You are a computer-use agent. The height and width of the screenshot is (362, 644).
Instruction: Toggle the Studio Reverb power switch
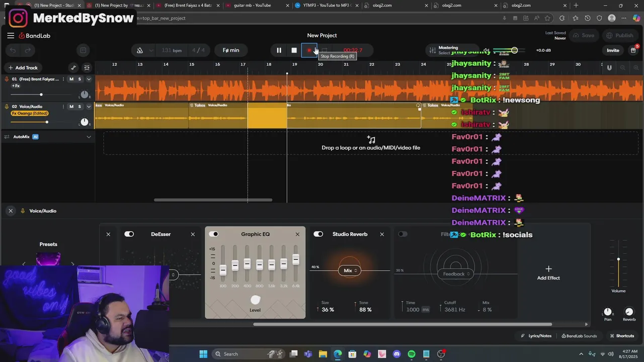[318, 234]
